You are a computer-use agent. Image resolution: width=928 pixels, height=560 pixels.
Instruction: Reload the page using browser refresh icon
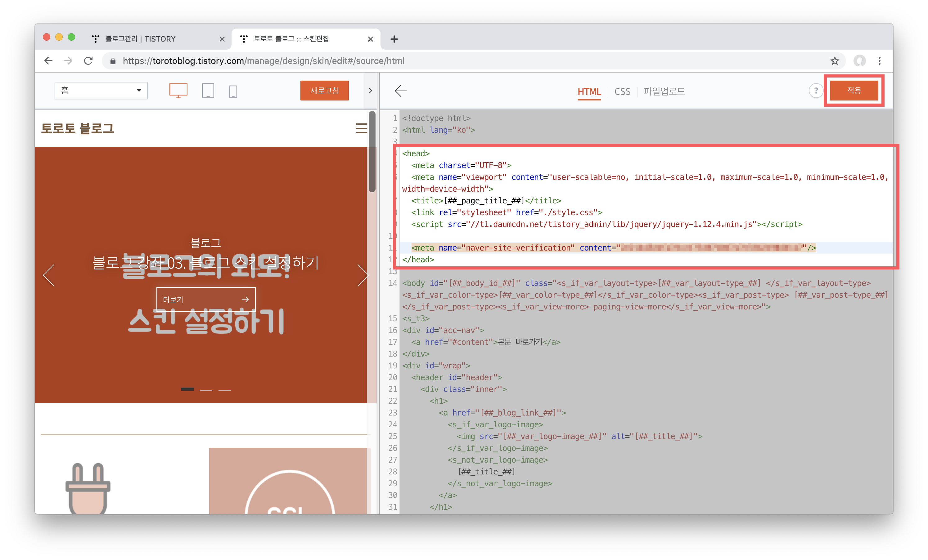point(88,61)
